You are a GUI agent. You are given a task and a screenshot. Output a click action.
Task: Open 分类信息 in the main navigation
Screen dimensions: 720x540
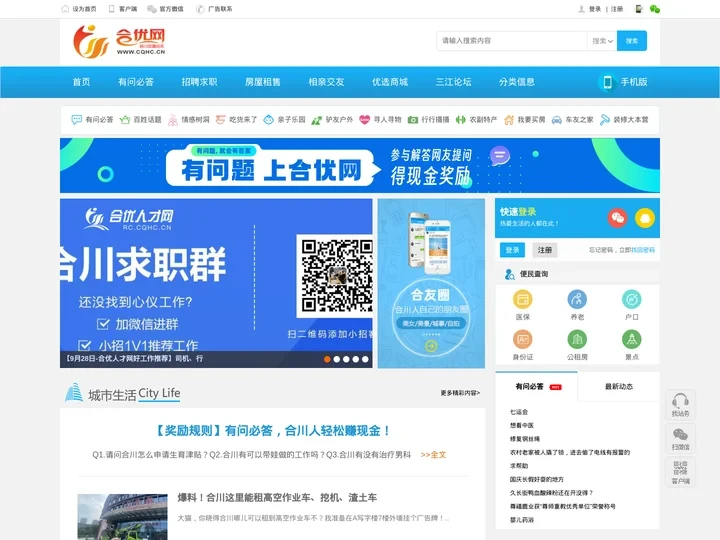point(517,82)
